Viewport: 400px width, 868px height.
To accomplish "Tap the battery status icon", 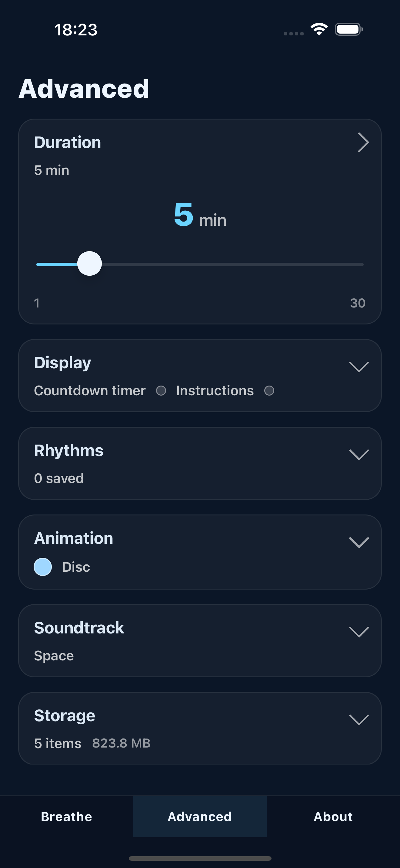I will (349, 29).
